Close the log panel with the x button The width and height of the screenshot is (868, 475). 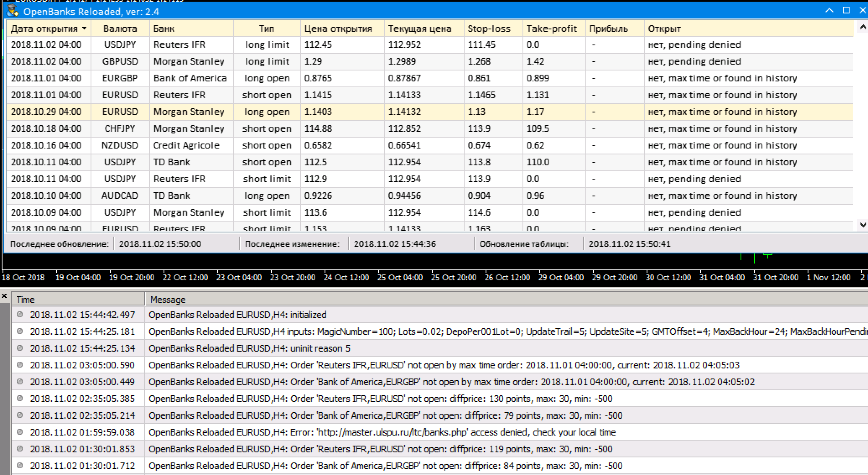click(4, 296)
